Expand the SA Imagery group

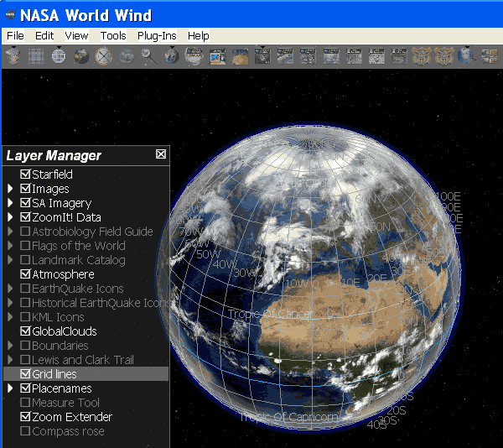[10, 203]
